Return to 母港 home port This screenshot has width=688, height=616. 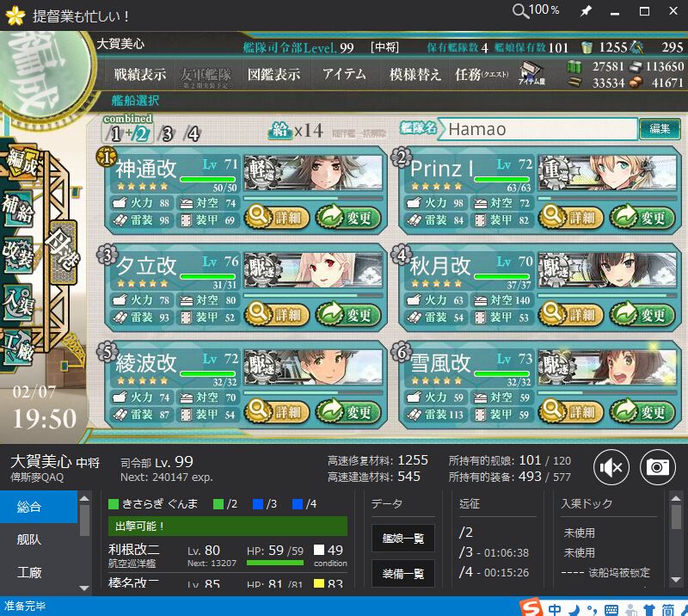click(x=63, y=251)
